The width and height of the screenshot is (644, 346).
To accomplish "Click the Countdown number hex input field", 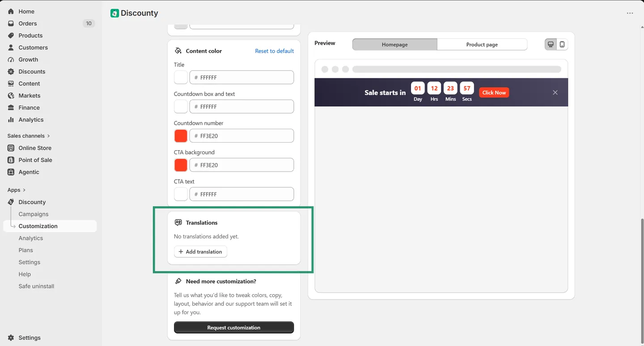I will point(242,136).
